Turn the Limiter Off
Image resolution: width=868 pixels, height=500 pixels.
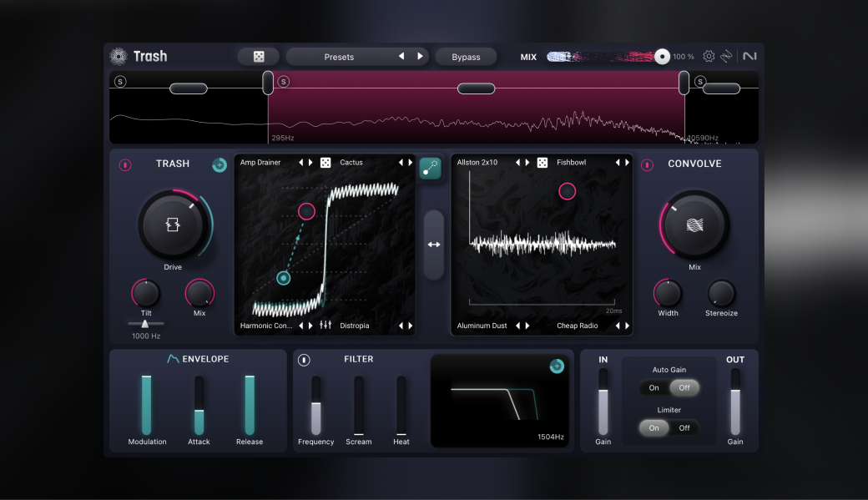click(x=684, y=428)
